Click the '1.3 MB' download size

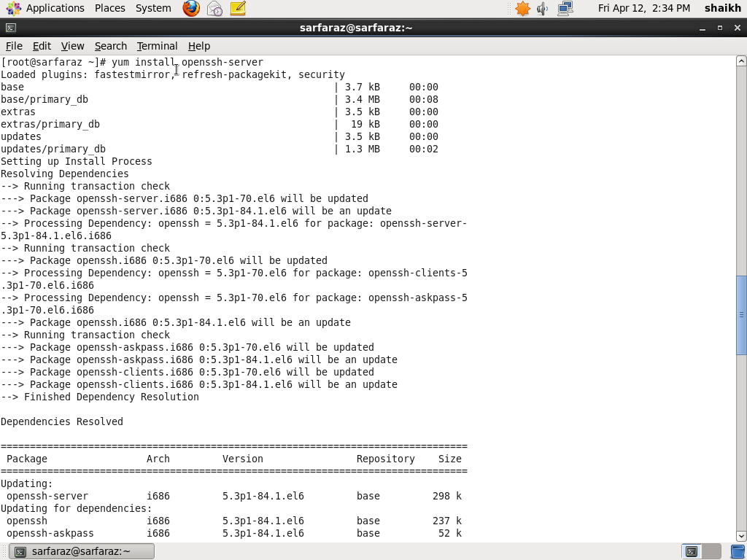362,149
